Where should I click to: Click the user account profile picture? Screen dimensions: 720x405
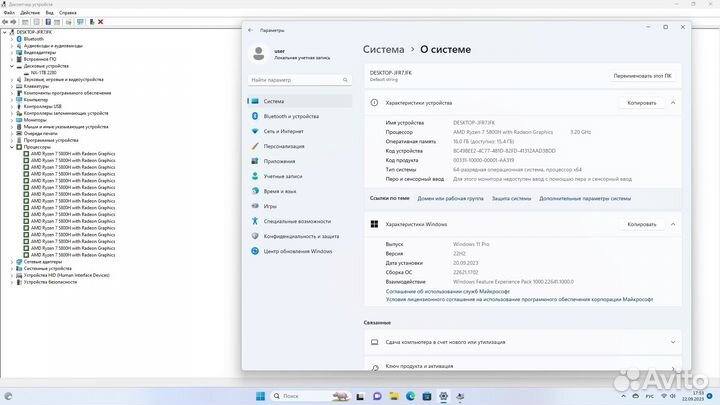[x=259, y=53]
